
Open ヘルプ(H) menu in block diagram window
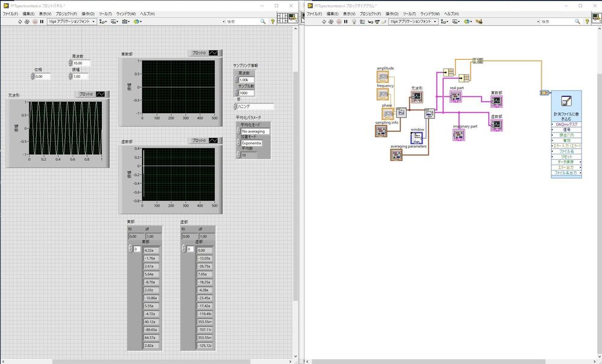click(x=451, y=14)
